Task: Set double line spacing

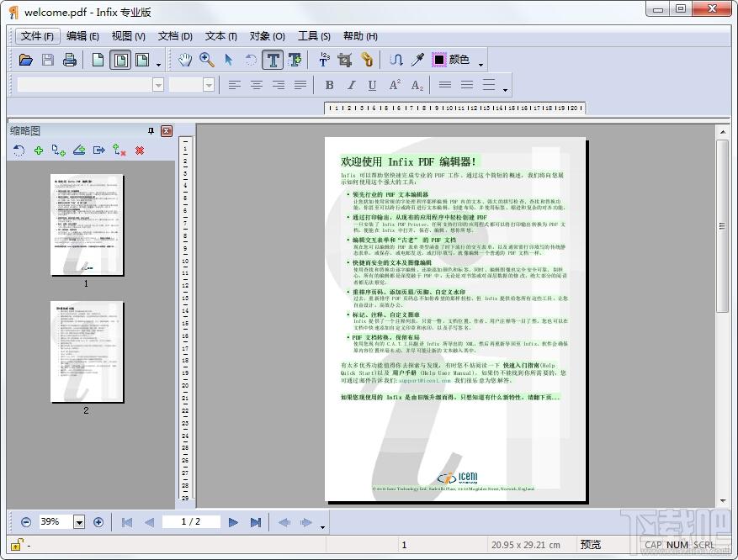Action: pyautogui.click(x=489, y=85)
